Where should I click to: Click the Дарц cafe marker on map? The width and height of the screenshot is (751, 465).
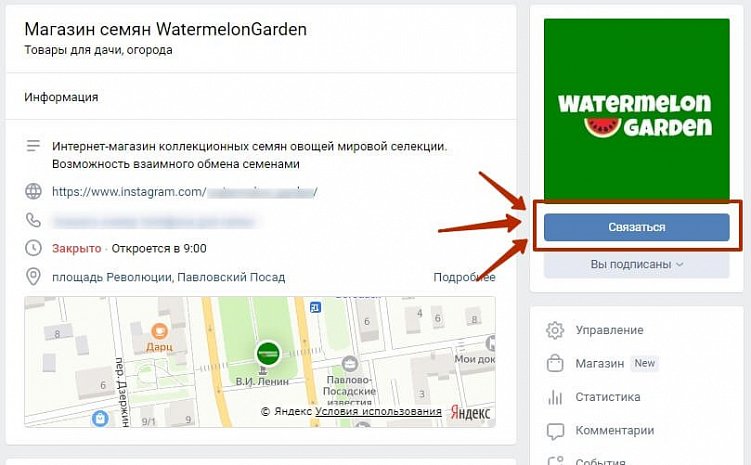point(159,330)
